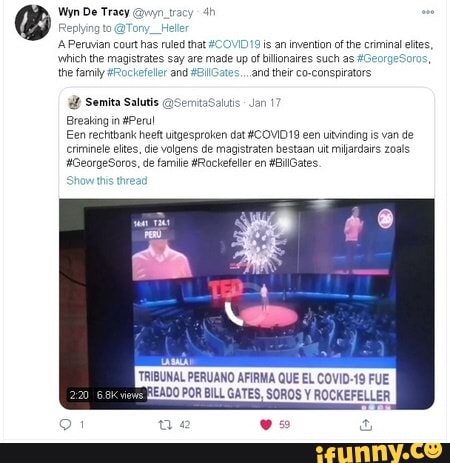Open the three-dot more options menu

click(428, 12)
